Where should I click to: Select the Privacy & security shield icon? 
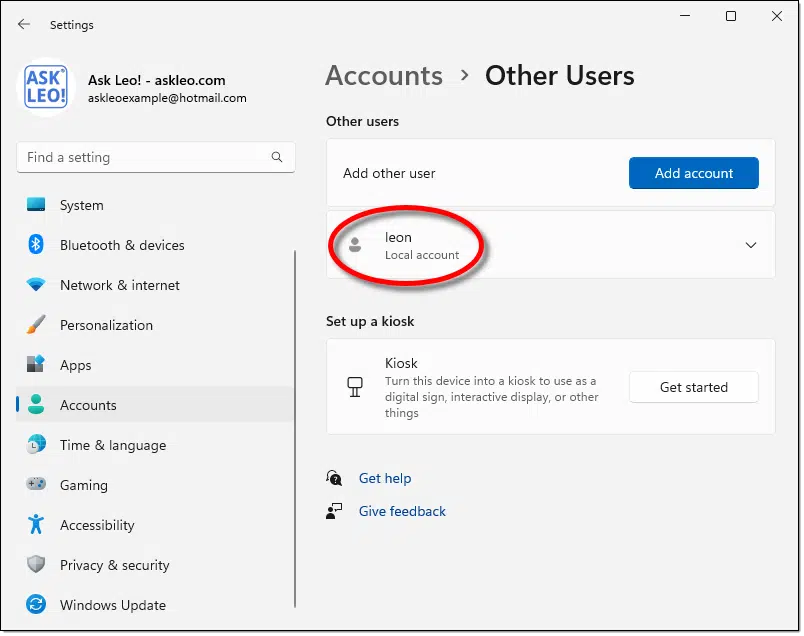(36, 565)
